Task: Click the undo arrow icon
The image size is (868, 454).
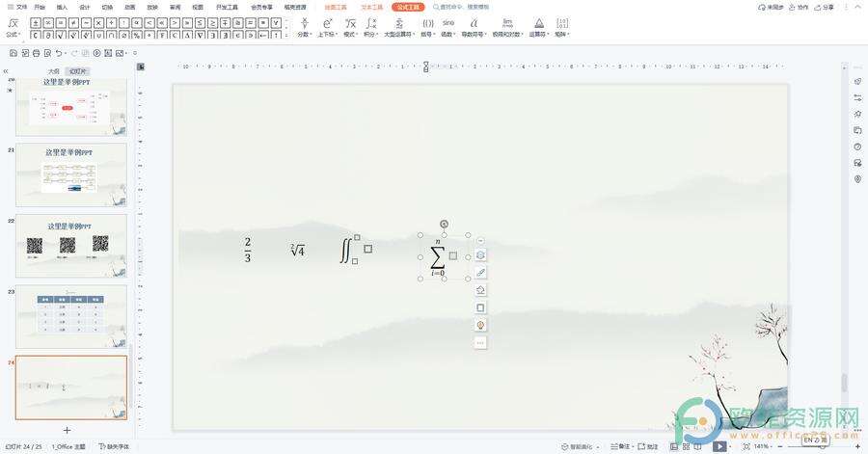Action: click(59, 53)
